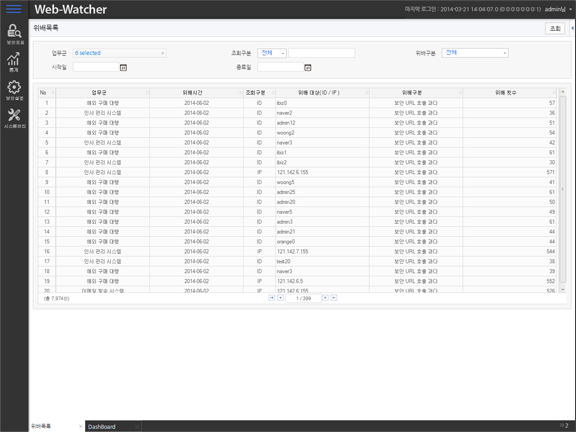Open the 위배구분 dropdown showing 전체
Screen dimensions: 576x432
475,53
